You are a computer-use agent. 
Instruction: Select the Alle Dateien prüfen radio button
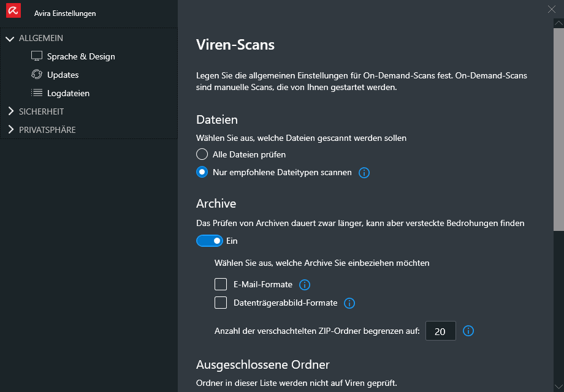pos(202,154)
